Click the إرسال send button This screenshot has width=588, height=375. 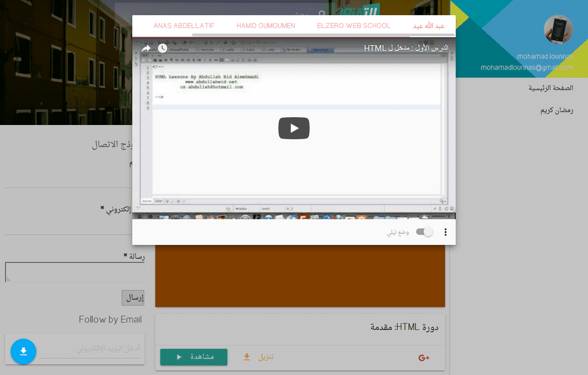click(133, 298)
